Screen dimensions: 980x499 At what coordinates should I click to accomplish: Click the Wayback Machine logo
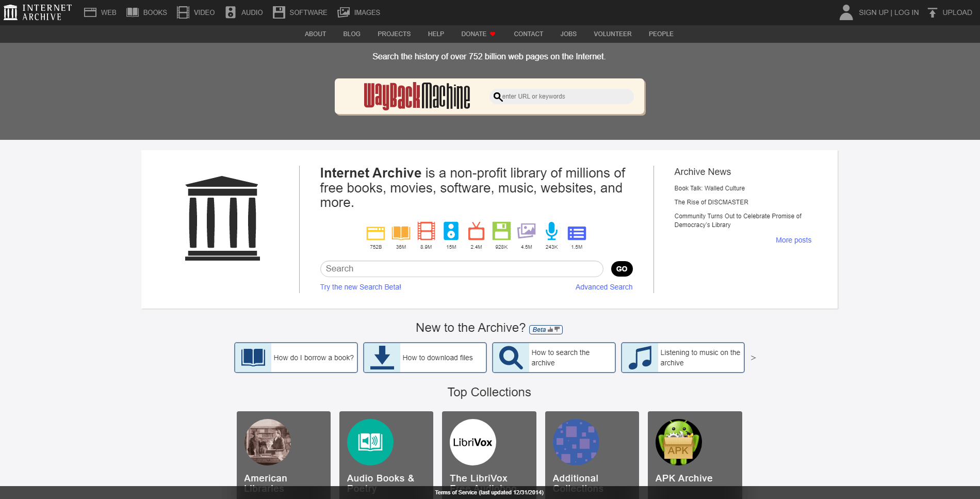pos(417,96)
